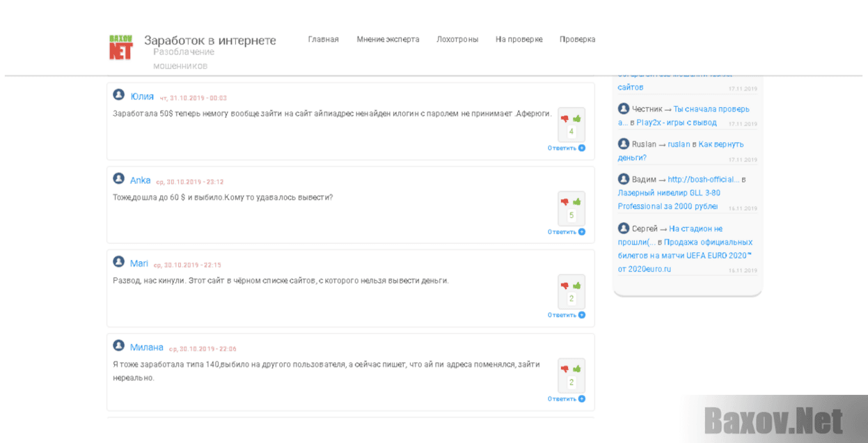This screenshot has height=443, width=868.
Task: Dislike Anka's comment with the red thumb
Action: [565, 202]
